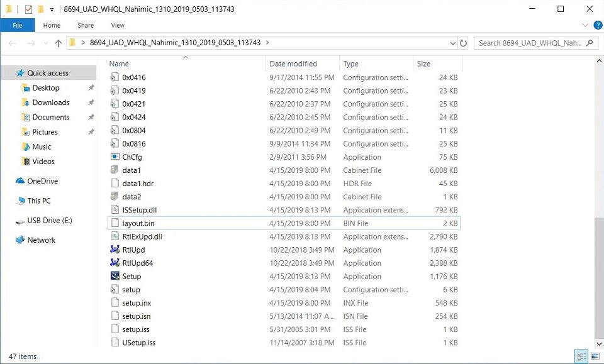This screenshot has height=364, width=604.
Task: Switch to the View ribbon tab
Action: (x=118, y=25)
